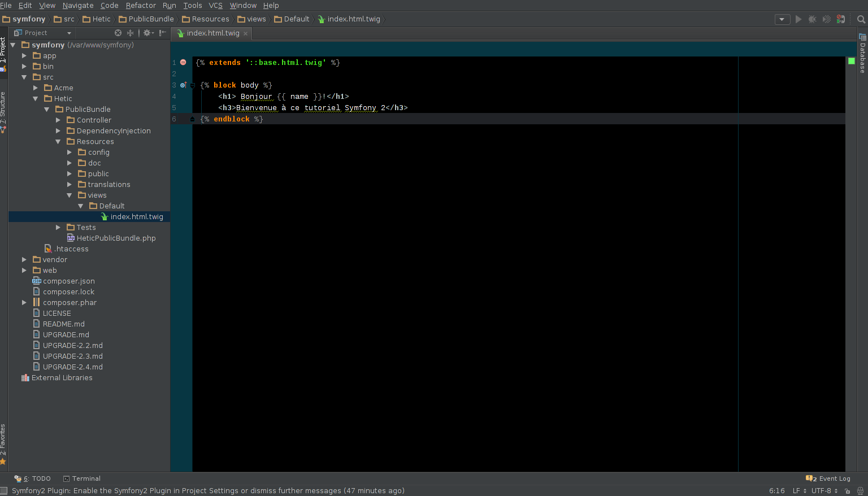Click Resources breadcrumb
The width and height of the screenshot is (868, 496).
(x=206, y=19)
